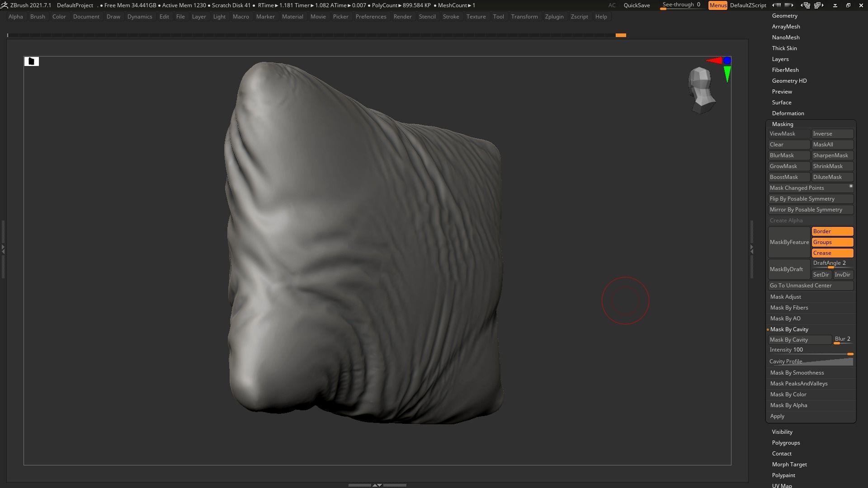Image resolution: width=868 pixels, height=488 pixels.
Task: Click the ZBrush logo icon in title bar
Action: (x=4, y=5)
